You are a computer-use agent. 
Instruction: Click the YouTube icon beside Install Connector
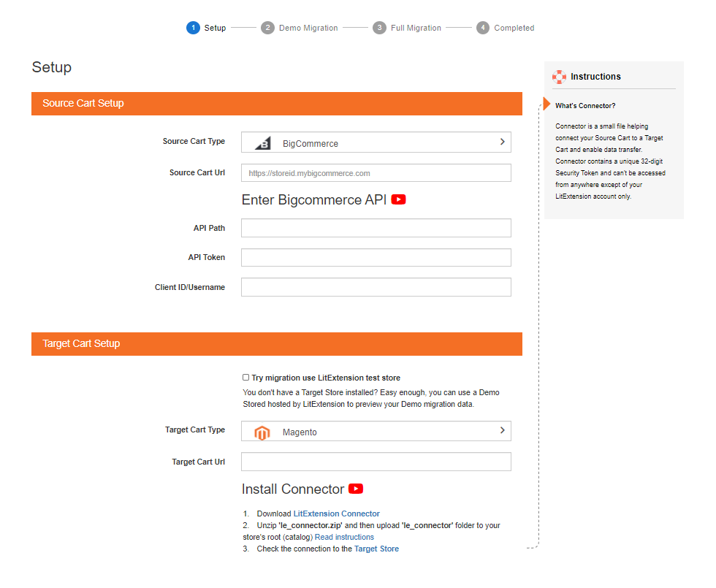pyautogui.click(x=356, y=489)
